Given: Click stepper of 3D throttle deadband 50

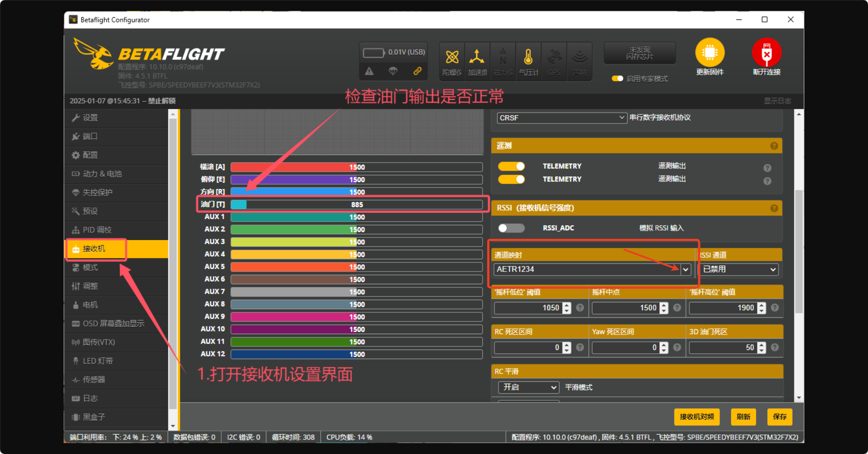Looking at the screenshot, I should (x=762, y=348).
